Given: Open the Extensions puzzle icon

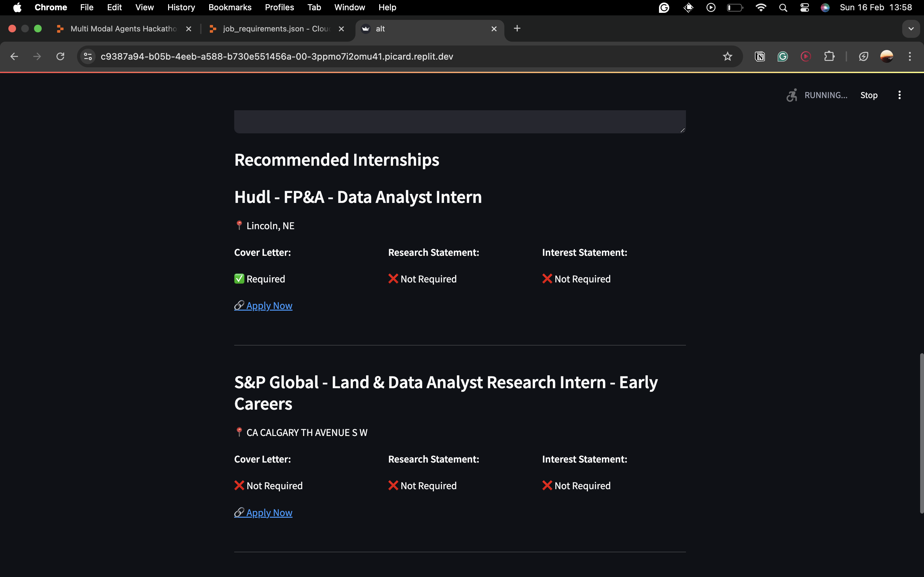Looking at the screenshot, I should [x=829, y=56].
